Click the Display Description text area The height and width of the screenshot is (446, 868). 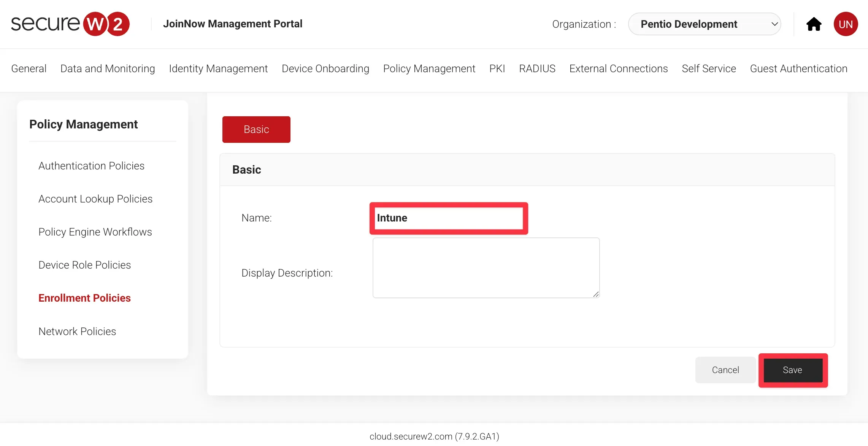[x=486, y=268]
